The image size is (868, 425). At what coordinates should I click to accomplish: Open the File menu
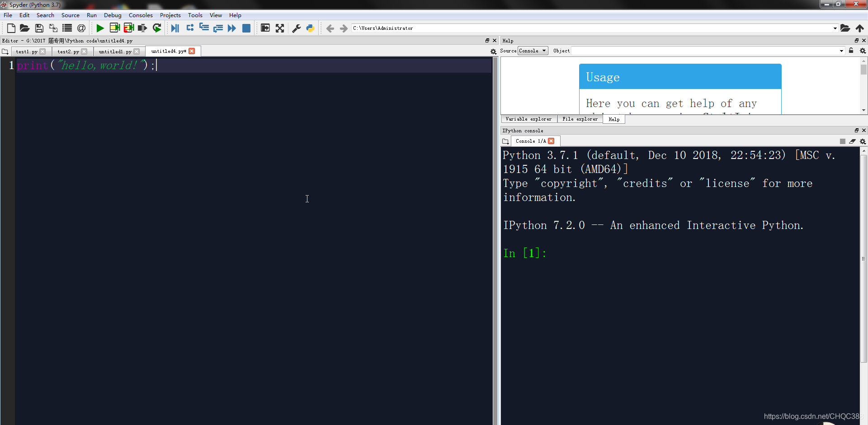[8, 15]
